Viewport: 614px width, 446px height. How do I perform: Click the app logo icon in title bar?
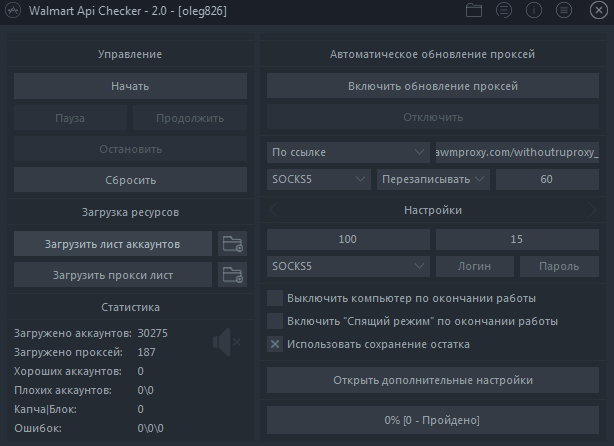pos(13,10)
